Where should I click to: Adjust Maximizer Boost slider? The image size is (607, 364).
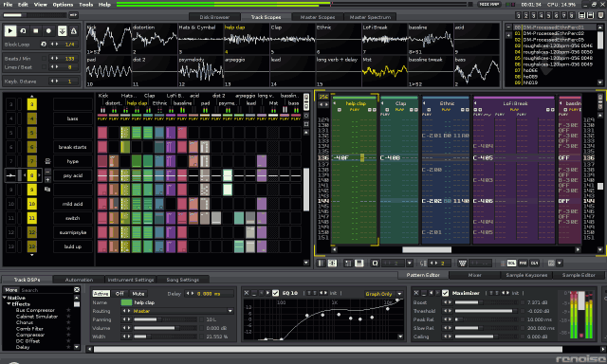pos(487,302)
